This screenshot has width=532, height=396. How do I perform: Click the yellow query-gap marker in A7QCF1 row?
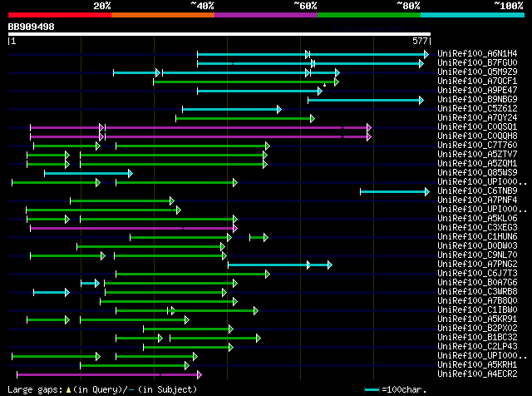pos(325,85)
